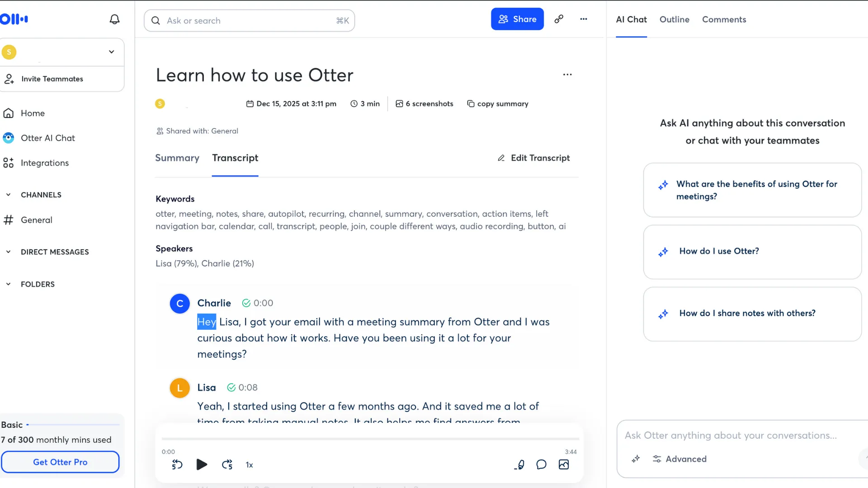Expand the DIRECT MESSAGES section
Viewport: 868px width, 488px height.
pos(8,252)
